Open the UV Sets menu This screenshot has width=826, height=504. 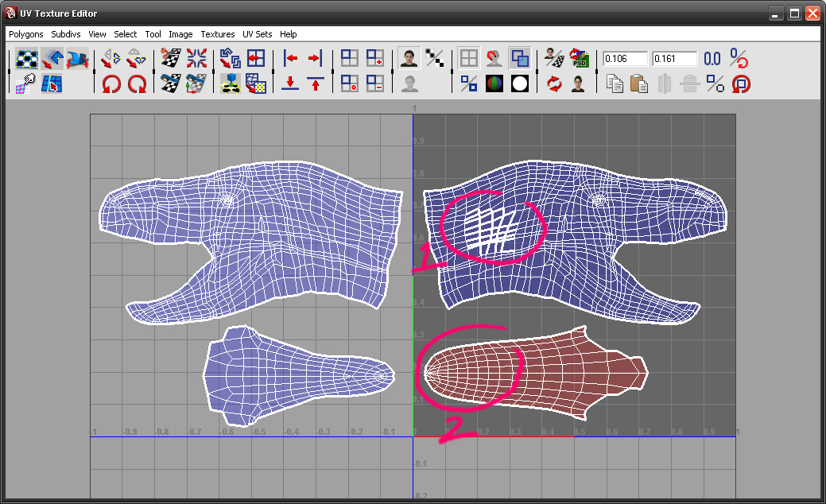tap(257, 34)
